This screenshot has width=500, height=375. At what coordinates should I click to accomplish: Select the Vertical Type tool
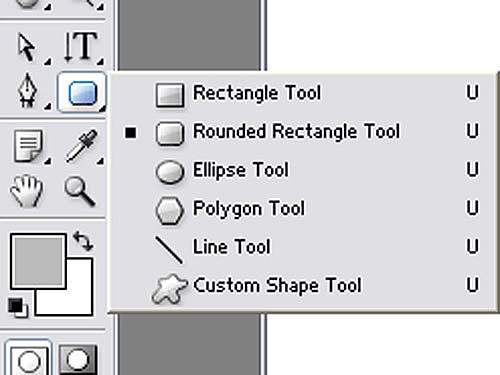click(x=82, y=47)
